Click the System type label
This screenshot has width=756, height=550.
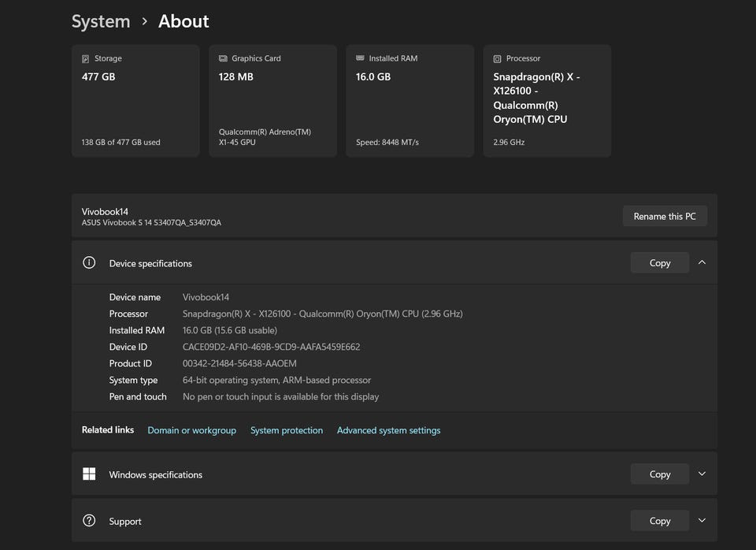coord(134,380)
